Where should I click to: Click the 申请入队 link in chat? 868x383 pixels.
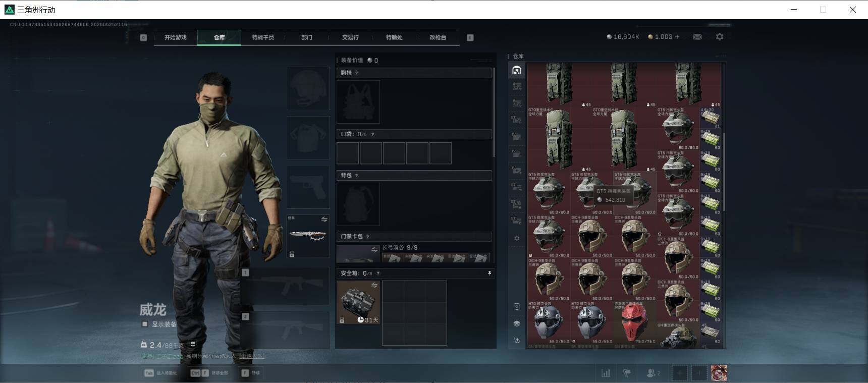point(252,356)
